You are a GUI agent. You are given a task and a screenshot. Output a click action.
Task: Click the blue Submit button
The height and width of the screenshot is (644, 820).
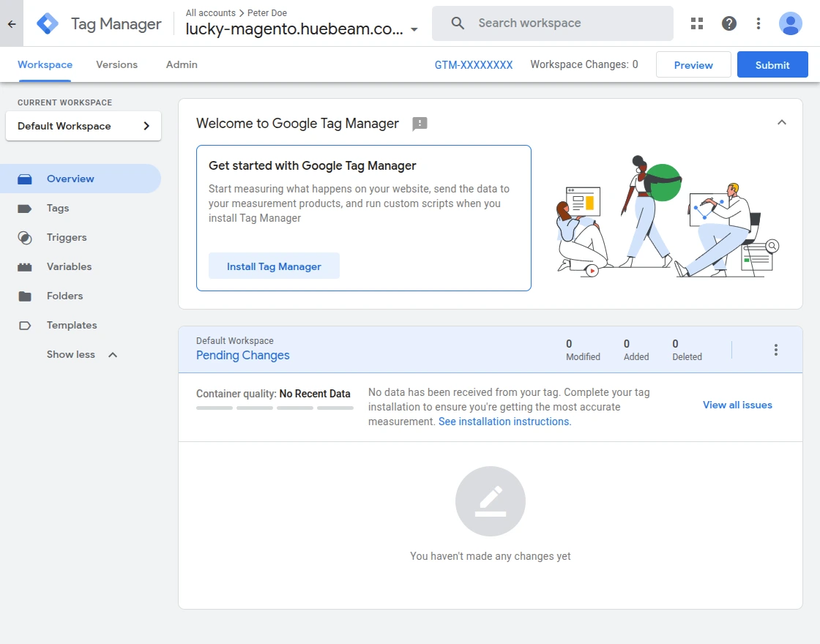772,65
